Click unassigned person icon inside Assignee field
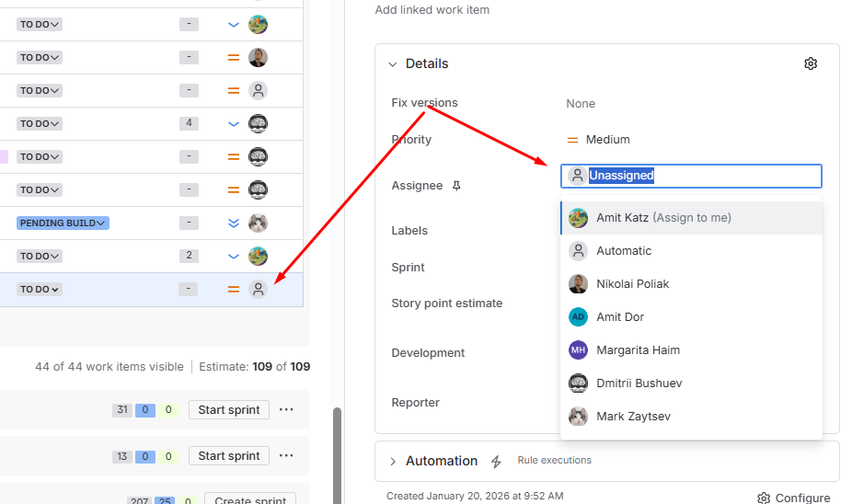The width and height of the screenshot is (852, 504). click(577, 176)
